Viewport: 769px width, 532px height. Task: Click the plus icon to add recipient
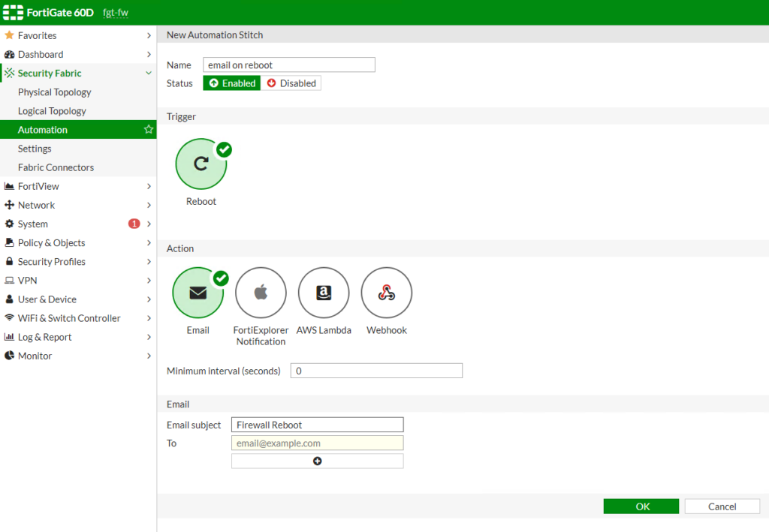[x=317, y=461]
